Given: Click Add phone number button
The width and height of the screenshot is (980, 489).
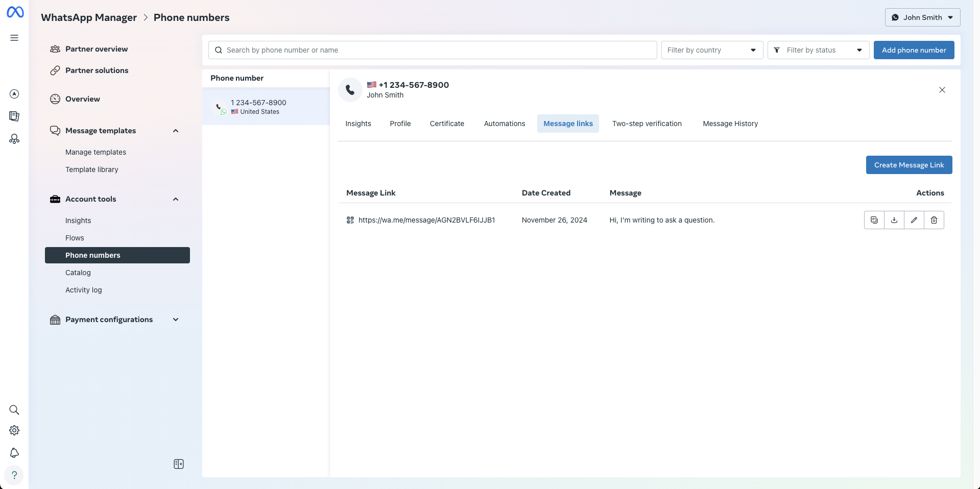Looking at the screenshot, I should (914, 50).
